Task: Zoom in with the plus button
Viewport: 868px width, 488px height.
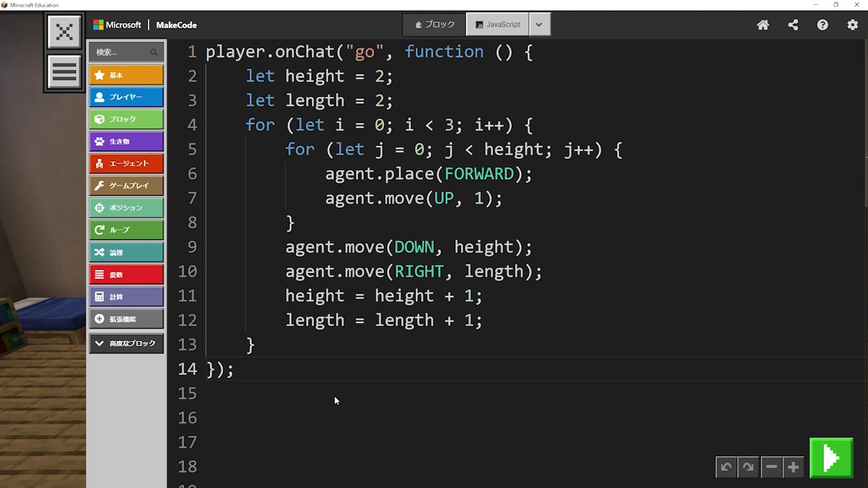Action: [793, 467]
